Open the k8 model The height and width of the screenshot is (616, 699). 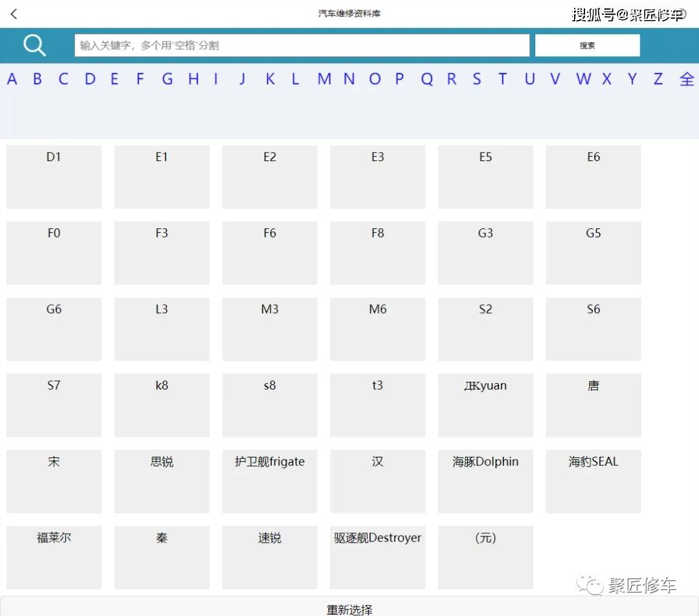coord(162,405)
